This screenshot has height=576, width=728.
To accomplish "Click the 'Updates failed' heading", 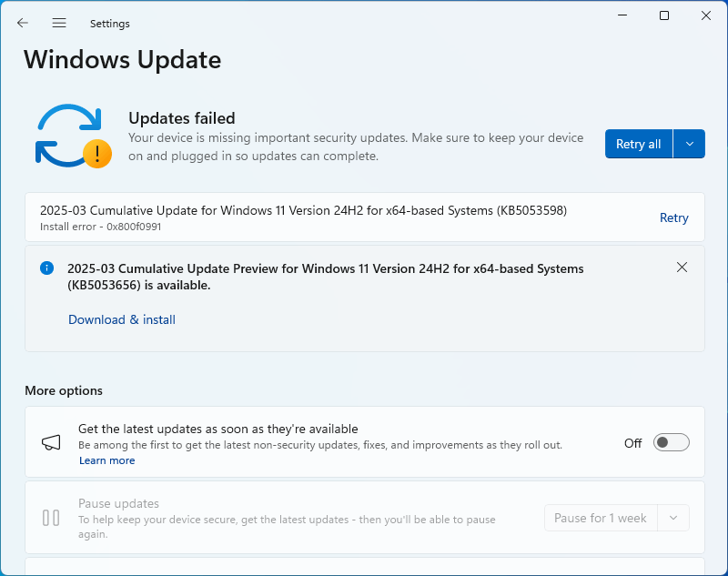I will point(181,118).
